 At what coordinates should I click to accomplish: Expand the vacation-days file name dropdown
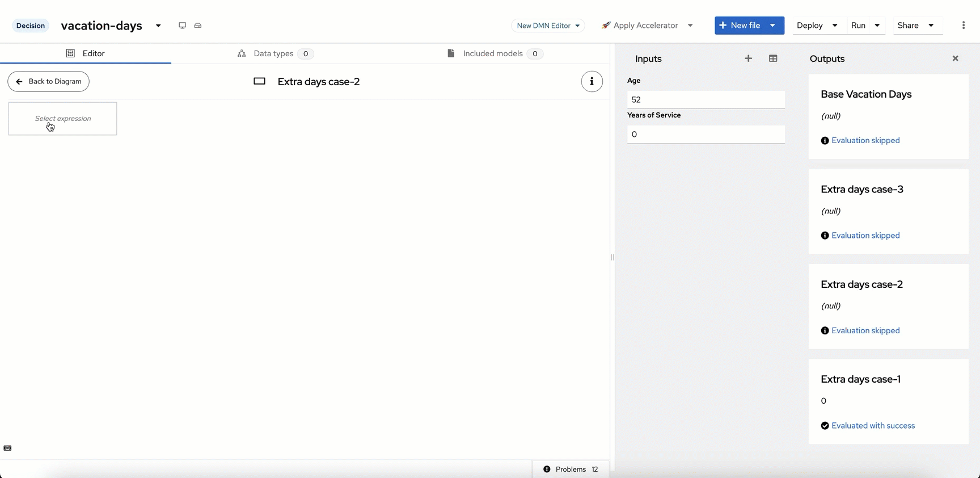click(158, 26)
